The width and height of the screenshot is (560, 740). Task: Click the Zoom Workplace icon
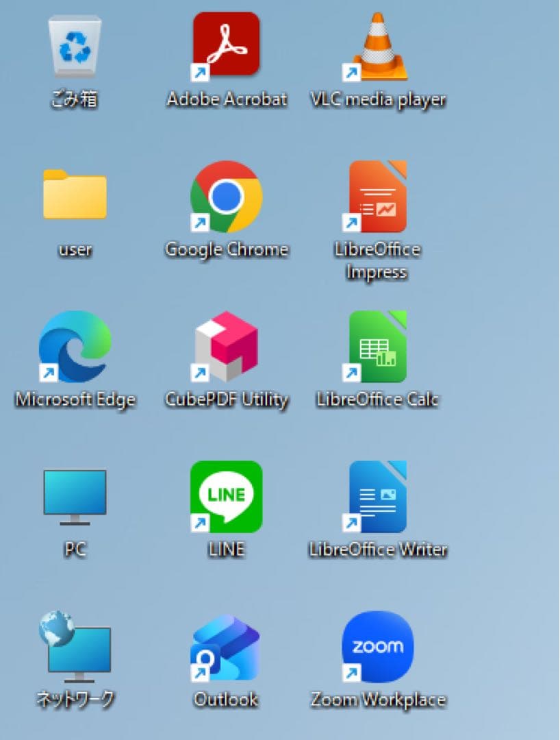tap(378, 646)
